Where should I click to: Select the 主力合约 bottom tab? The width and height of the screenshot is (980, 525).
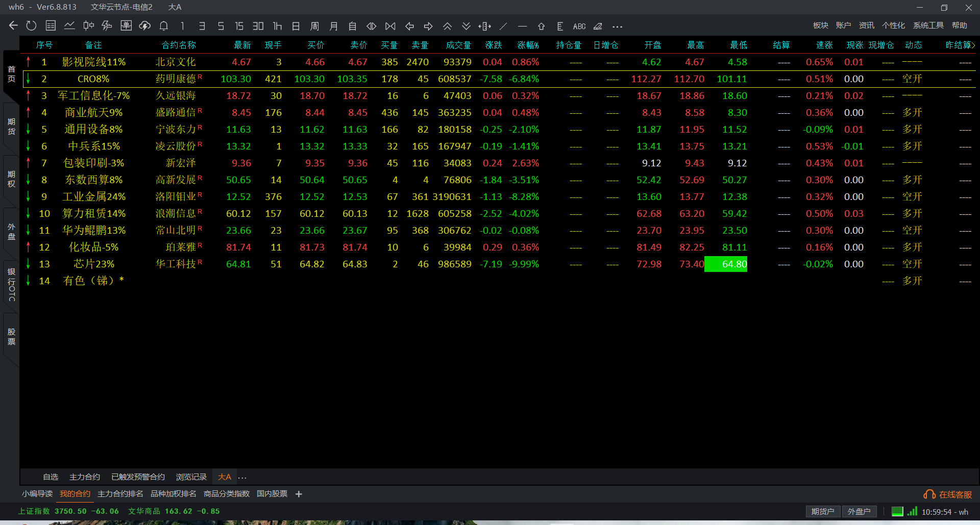coord(85,477)
